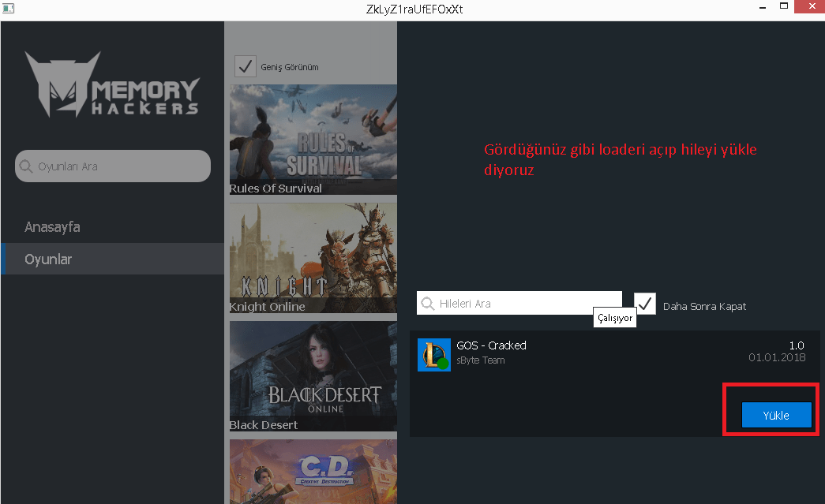Click the GOS - Cracked cheat title
The height and width of the screenshot is (504, 825).
491,345
